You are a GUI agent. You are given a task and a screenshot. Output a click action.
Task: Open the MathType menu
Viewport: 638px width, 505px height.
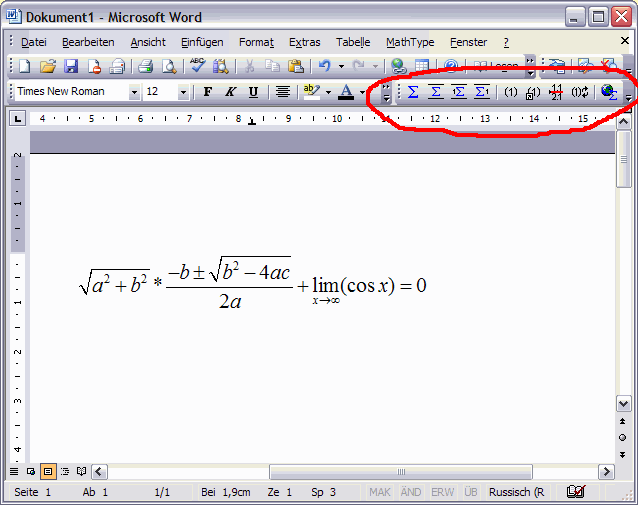pos(410,42)
